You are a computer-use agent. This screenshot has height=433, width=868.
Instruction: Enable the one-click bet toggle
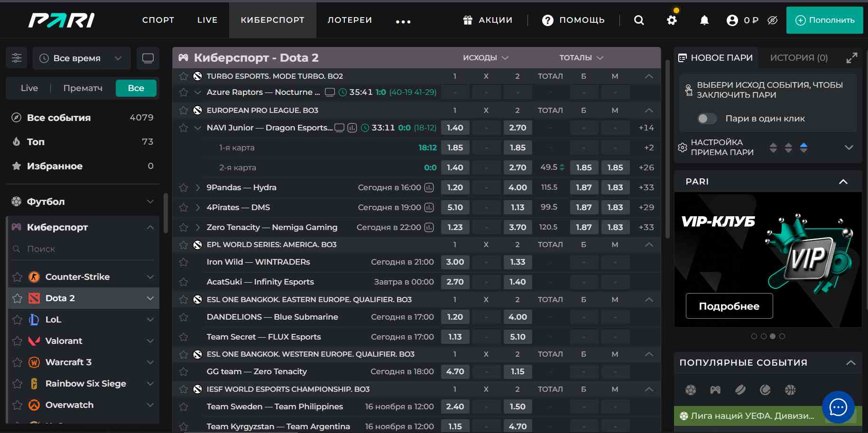pos(707,119)
